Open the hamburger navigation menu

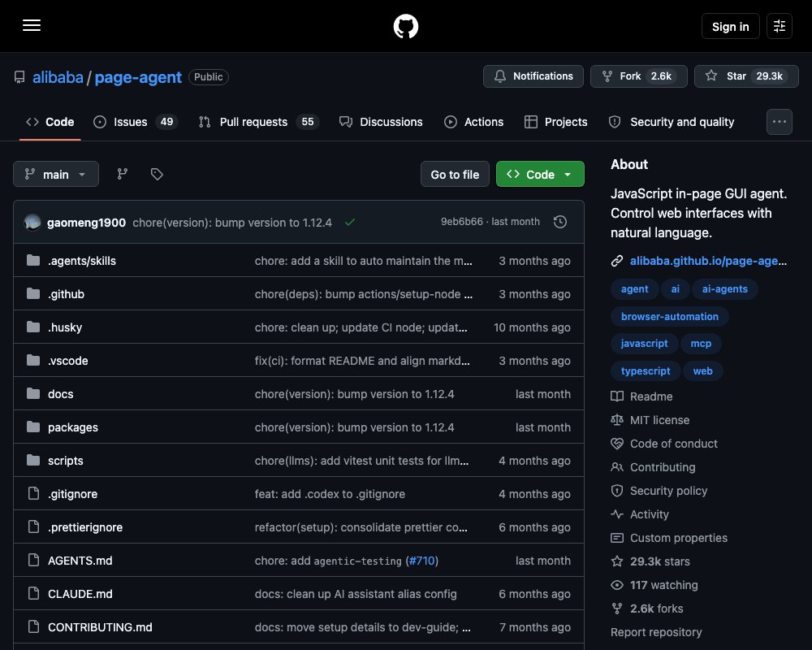coord(32,25)
